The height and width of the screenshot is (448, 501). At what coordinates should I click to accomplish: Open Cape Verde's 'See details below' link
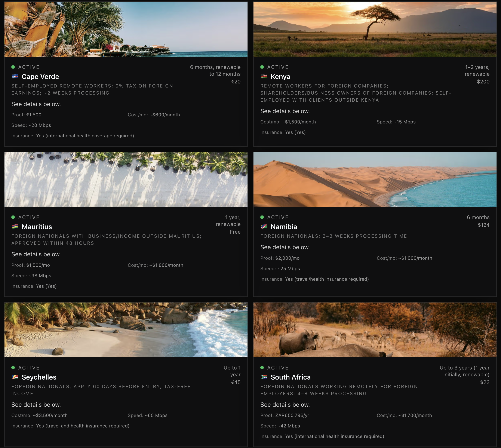[x=36, y=104]
